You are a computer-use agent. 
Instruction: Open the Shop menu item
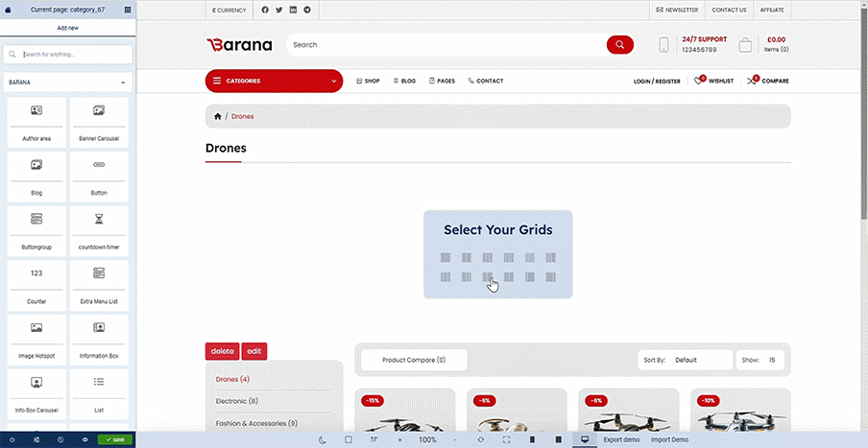pyautogui.click(x=368, y=81)
